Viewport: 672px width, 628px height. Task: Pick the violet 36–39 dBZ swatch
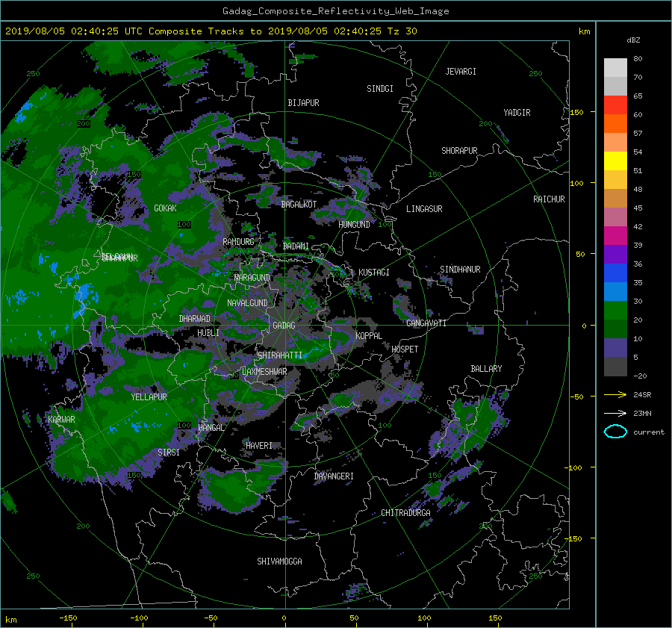click(x=615, y=255)
